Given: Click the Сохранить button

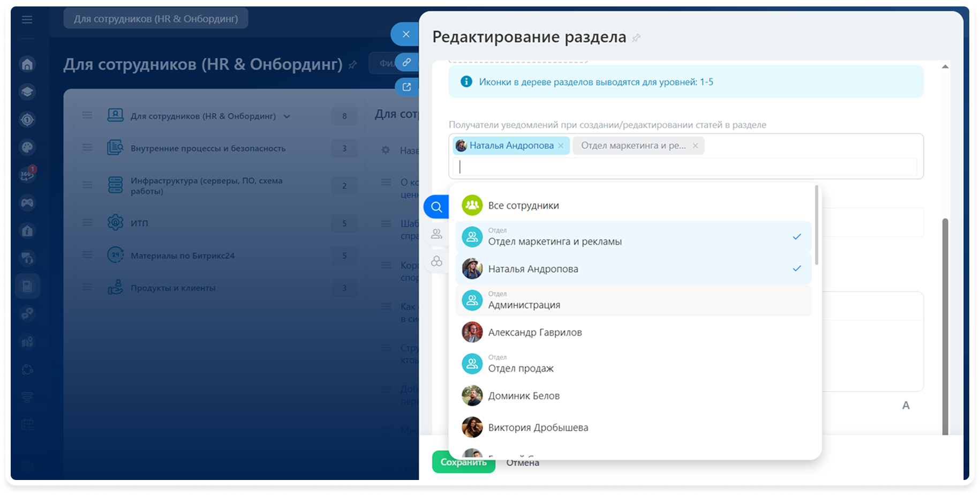Looking at the screenshot, I should pos(464,462).
